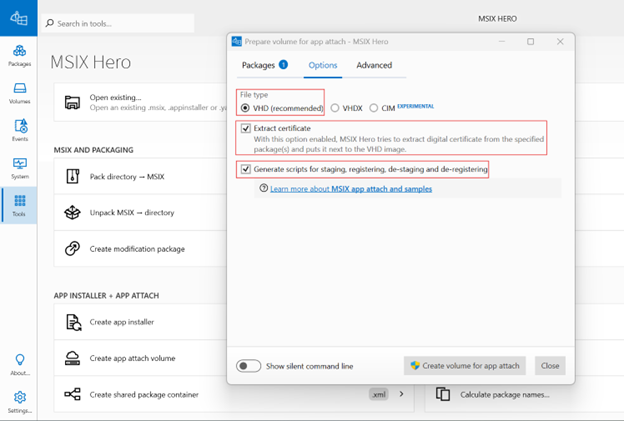The height and width of the screenshot is (421, 624).
Task: Select the VHD (recommended) radio button
Action: 245,107
